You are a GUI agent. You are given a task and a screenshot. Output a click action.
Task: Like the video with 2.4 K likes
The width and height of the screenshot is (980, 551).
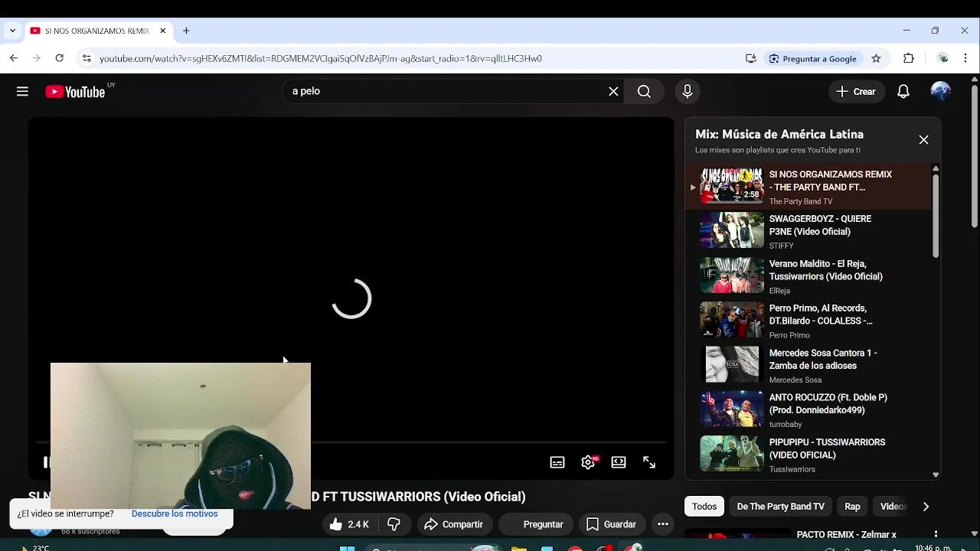point(350,524)
